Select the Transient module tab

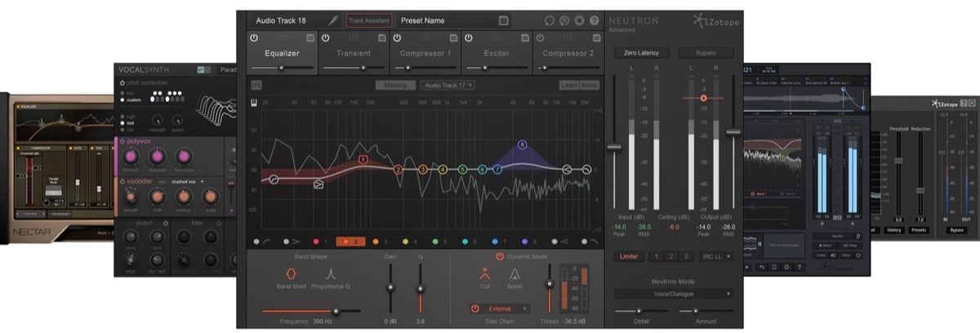(x=354, y=54)
